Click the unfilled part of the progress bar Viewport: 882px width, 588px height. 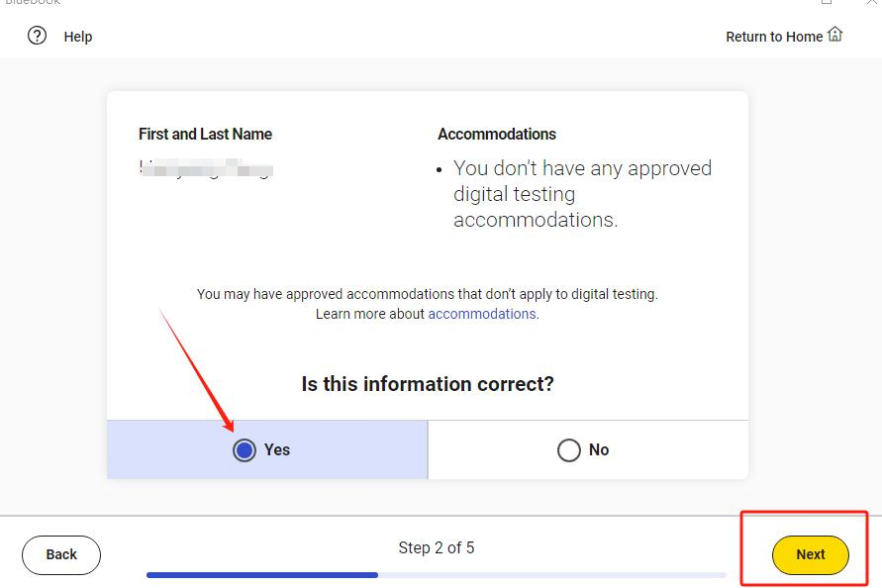[551, 574]
